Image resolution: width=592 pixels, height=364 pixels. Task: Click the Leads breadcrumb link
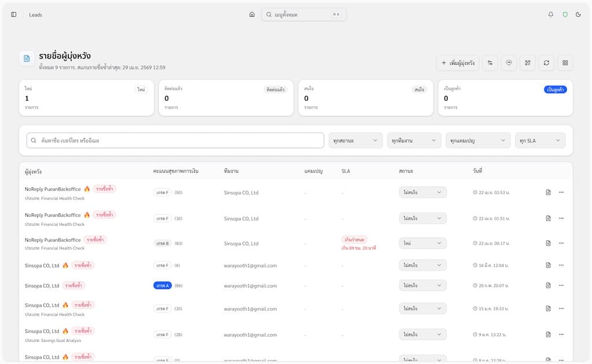point(35,14)
